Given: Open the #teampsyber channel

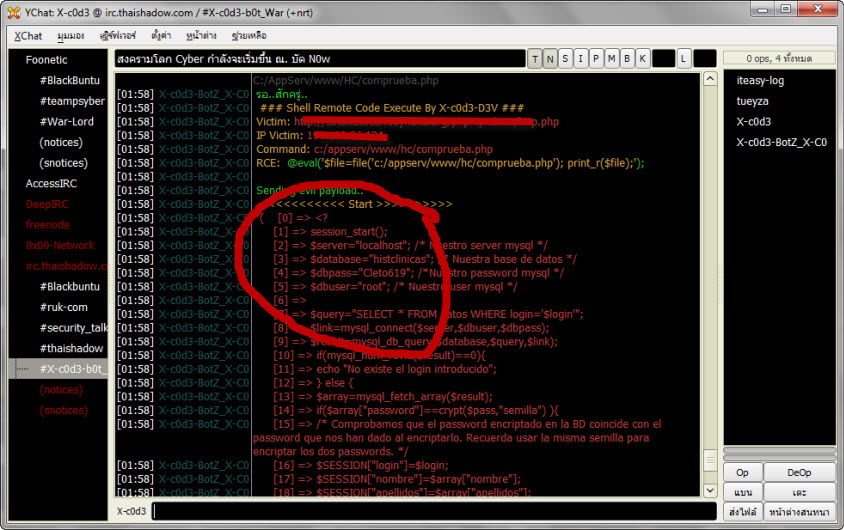Looking at the screenshot, I should click(72, 101).
